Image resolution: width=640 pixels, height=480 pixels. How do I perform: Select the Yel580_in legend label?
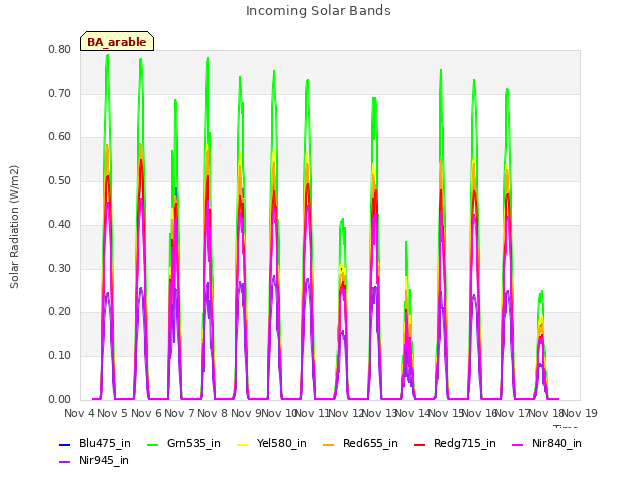point(282,443)
